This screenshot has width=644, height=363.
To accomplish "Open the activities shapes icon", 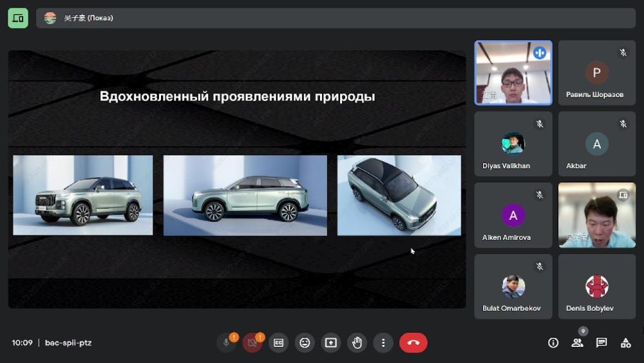I will 625,342.
